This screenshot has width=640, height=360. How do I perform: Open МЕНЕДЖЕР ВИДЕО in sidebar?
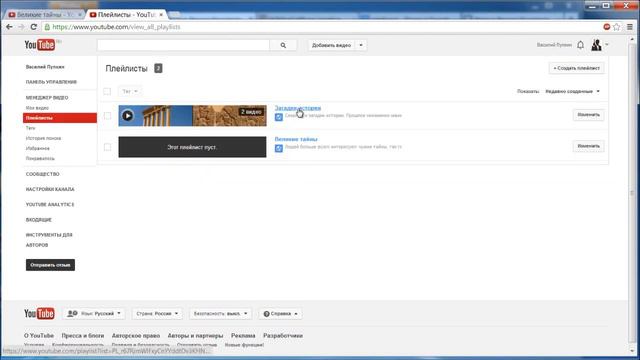click(x=47, y=98)
